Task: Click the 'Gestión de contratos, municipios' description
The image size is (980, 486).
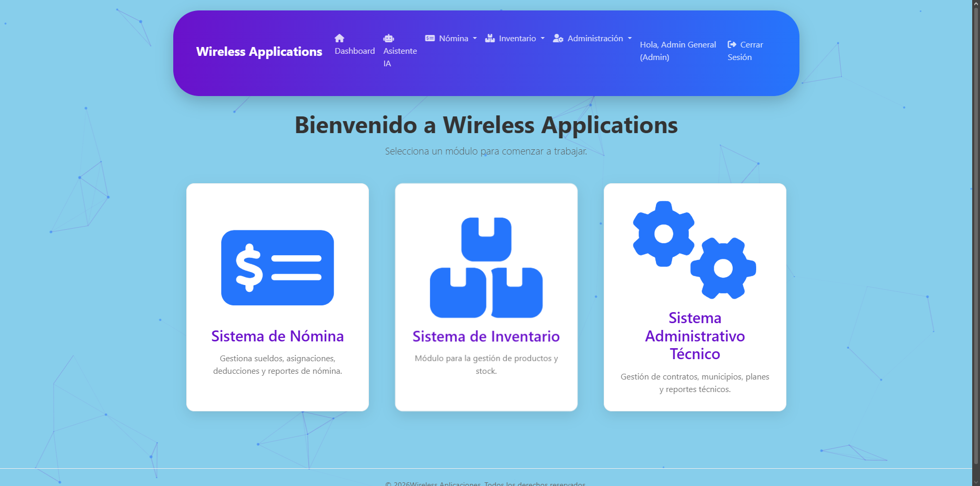Action: tap(695, 383)
